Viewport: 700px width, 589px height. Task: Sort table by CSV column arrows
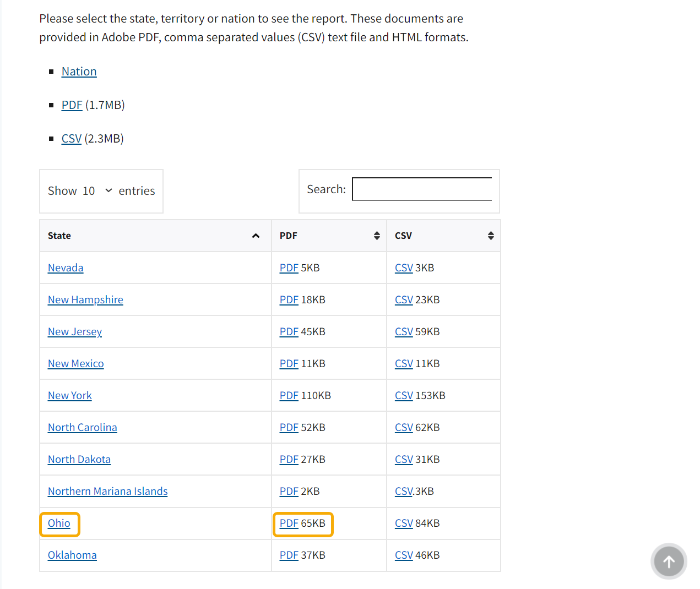coord(491,236)
